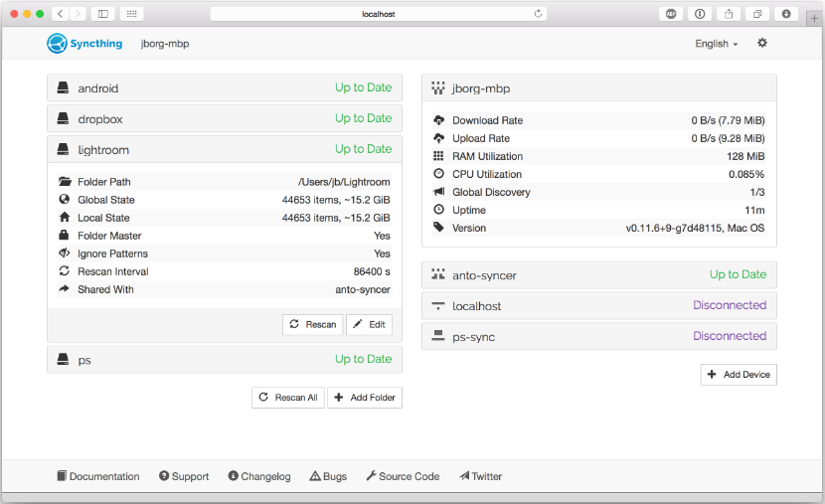Image resolution: width=825 pixels, height=504 pixels.
Task: Collapse the lightroom folder panel
Action: 224,150
